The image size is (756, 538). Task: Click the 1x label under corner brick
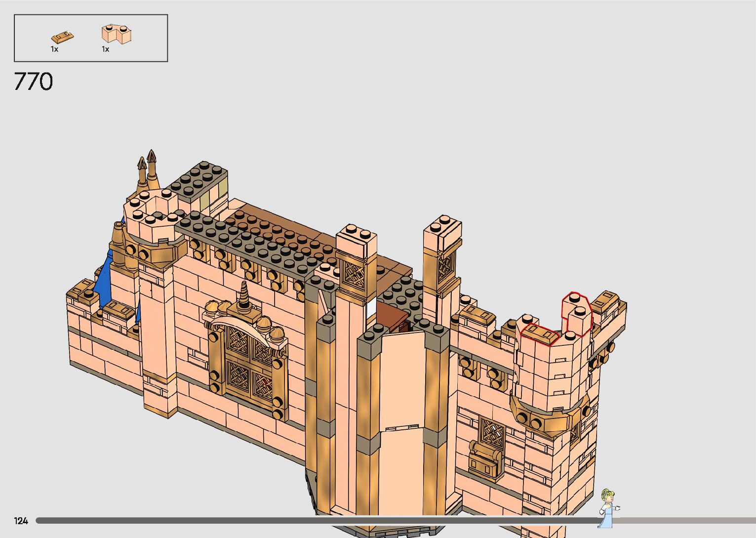coord(105,49)
